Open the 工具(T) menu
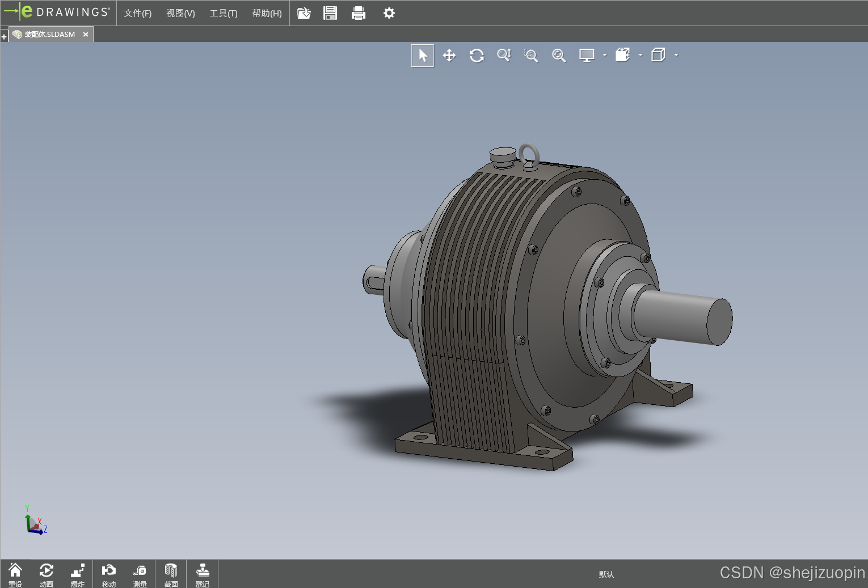The width and height of the screenshot is (868, 588). click(x=224, y=13)
